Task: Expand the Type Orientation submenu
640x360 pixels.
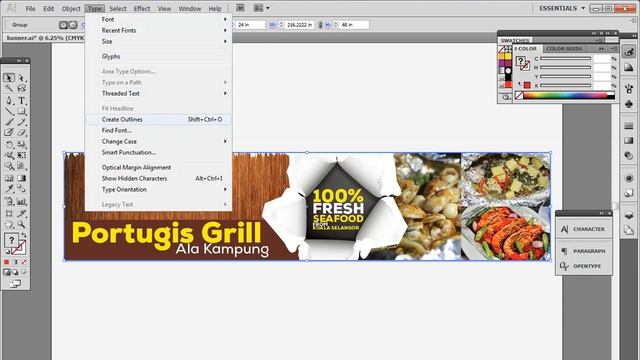Action: pyautogui.click(x=158, y=189)
